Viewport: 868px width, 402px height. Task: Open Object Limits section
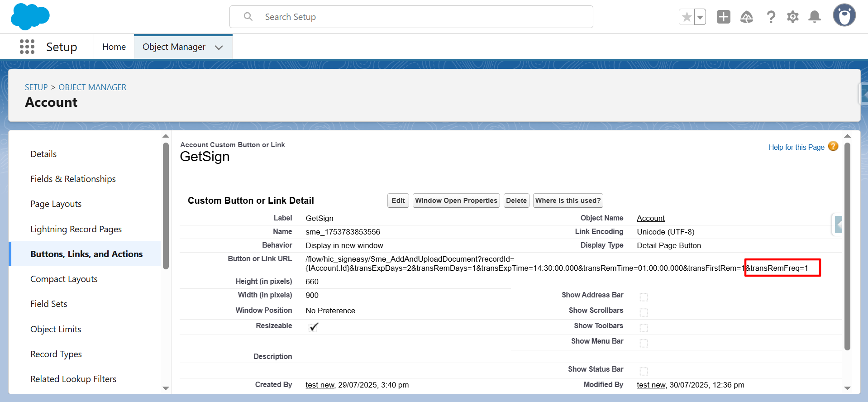coord(56,329)
